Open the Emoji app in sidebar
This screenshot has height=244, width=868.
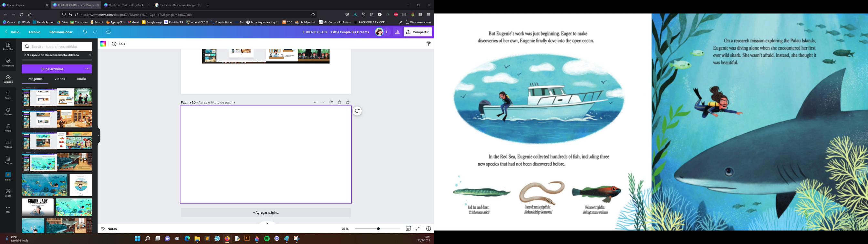[8, 177]
